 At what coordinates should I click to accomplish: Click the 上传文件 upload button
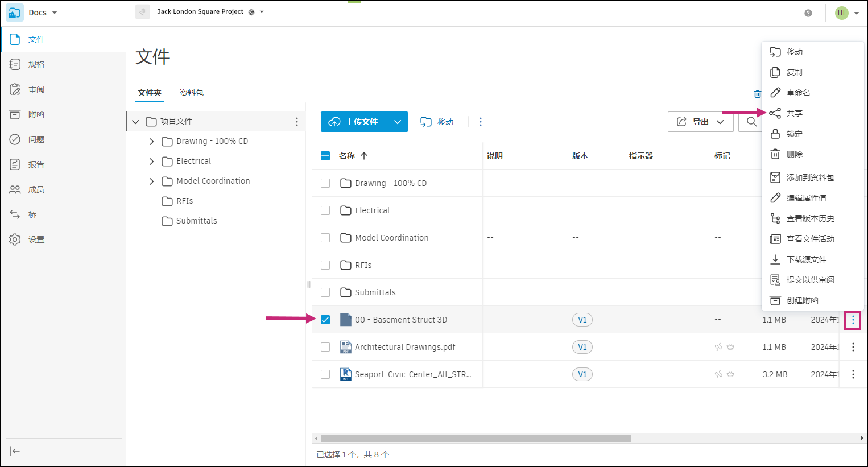tap(354, 122)
